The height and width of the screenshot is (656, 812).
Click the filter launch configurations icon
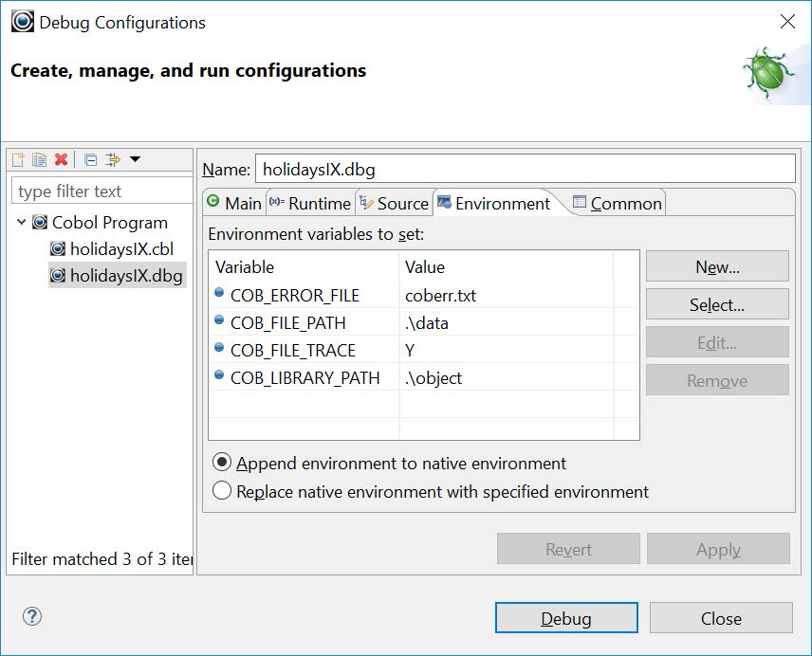tap(113, 159)
